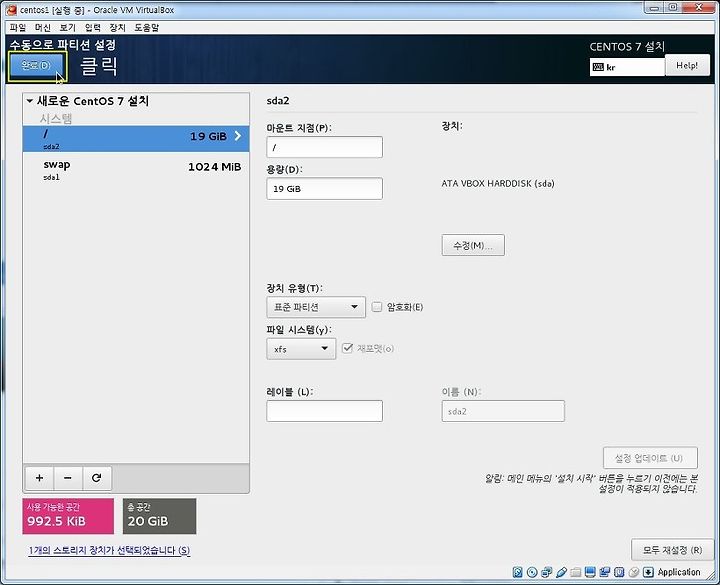
Task: Click the VirtualBox title bar app icon
Action: point(11,9)
